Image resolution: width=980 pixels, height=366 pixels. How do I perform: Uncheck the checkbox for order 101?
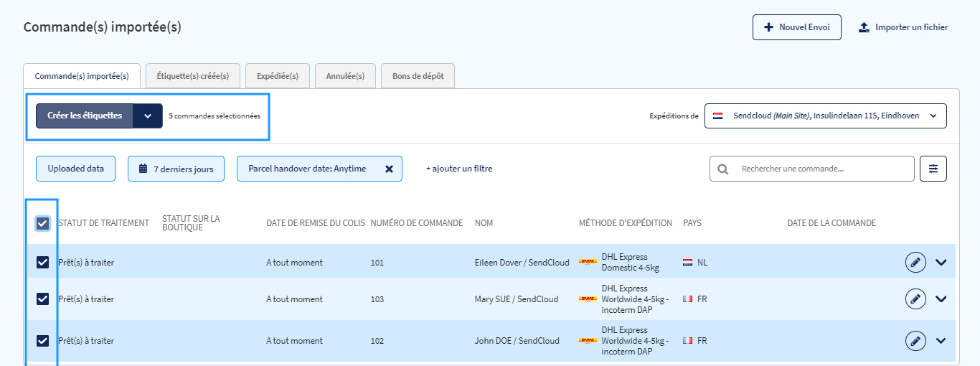click(x=42, y=263)
